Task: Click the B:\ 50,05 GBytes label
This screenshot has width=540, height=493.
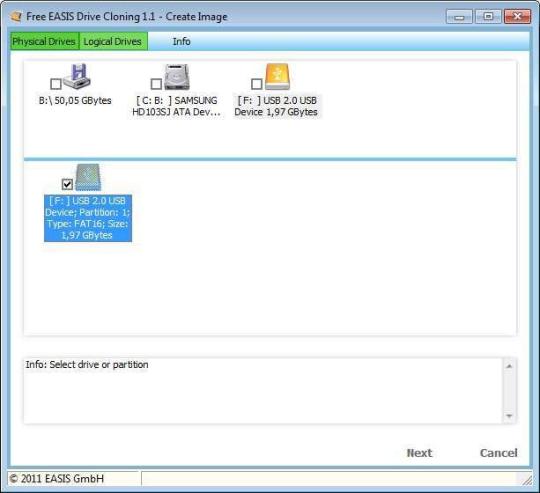Action: click(x=75, y=101)
